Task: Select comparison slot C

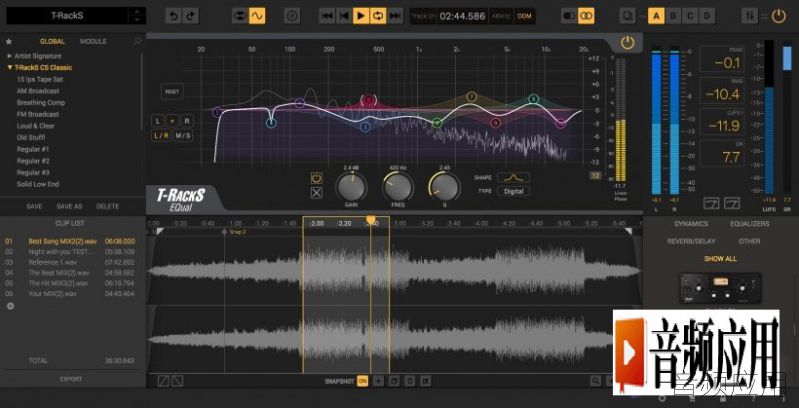Action: pos(690,16)
